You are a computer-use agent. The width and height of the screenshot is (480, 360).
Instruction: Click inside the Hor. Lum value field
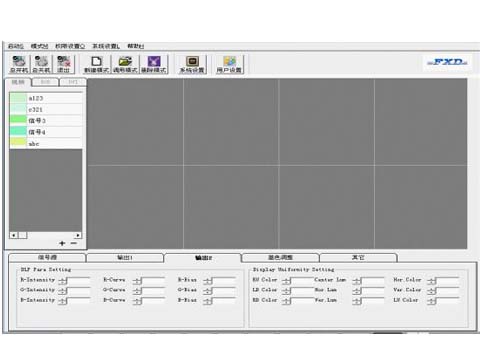point(374,291)
